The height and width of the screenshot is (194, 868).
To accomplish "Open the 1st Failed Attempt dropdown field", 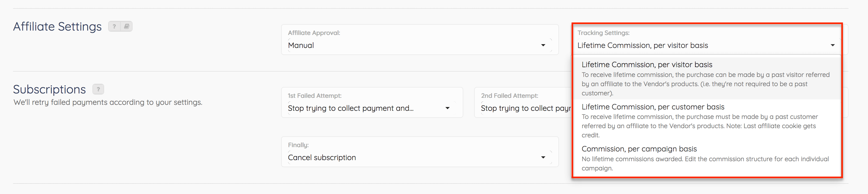I will tap(372, 102).
